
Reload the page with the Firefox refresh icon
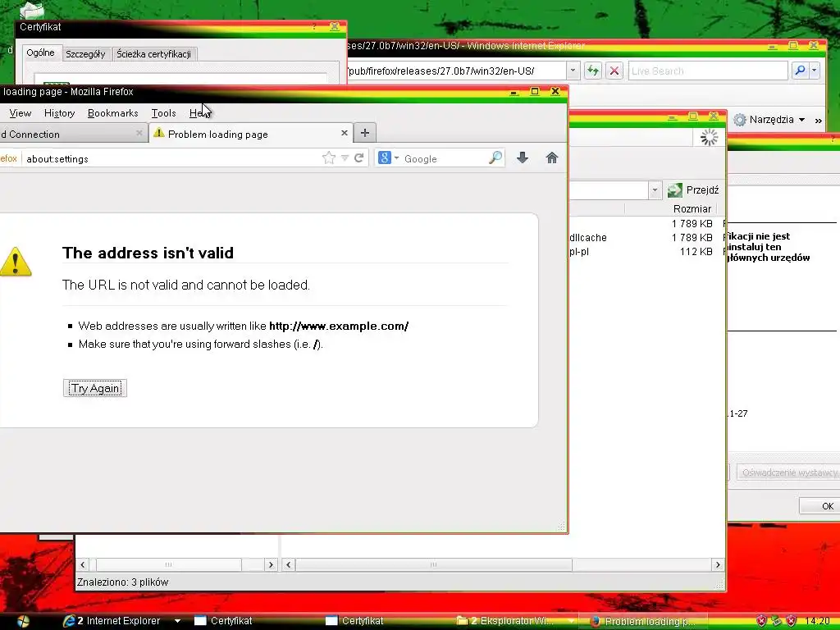pos(359,158)
